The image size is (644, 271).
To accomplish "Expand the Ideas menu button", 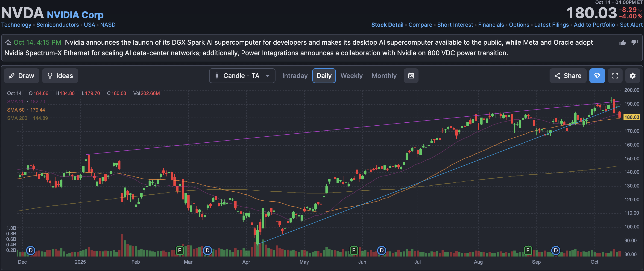I will click(60, 76).
